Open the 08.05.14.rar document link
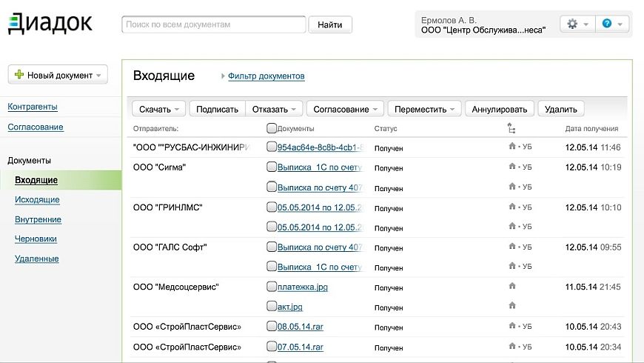Image resolution: width=644 pixels, height=363 pixels. coord(301,327)
